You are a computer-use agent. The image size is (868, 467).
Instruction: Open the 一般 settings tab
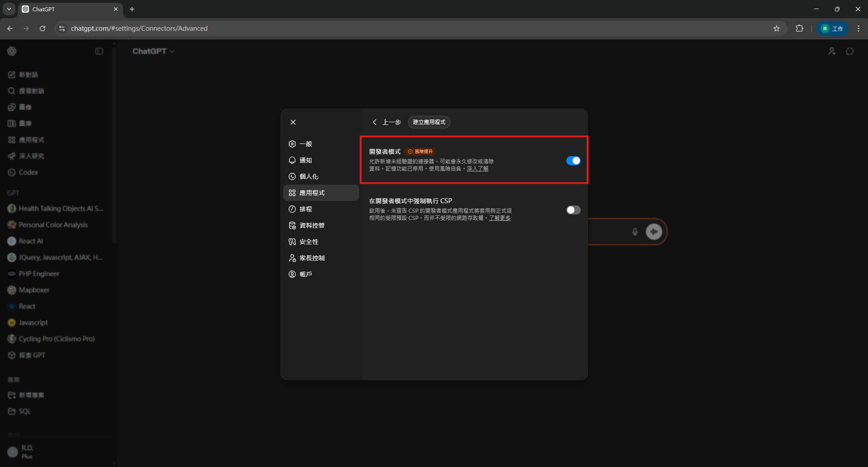pos(321,144)
